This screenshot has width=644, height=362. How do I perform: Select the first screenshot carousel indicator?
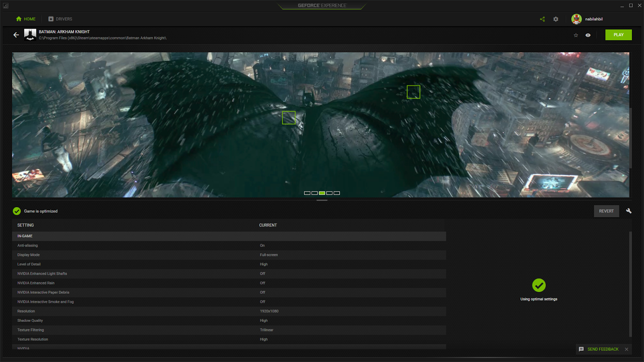(307, 193)
